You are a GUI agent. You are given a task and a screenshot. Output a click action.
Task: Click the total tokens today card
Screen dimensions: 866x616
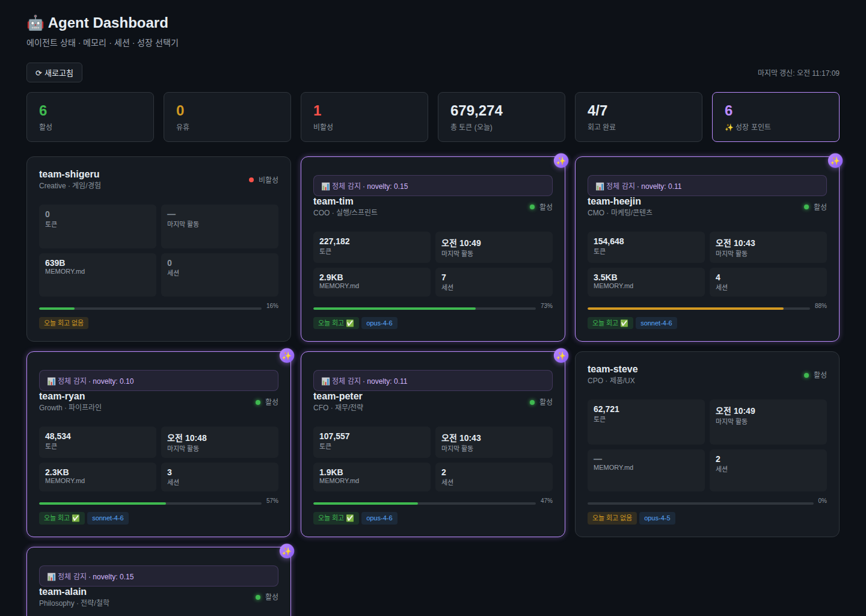[x=502, y=117]
